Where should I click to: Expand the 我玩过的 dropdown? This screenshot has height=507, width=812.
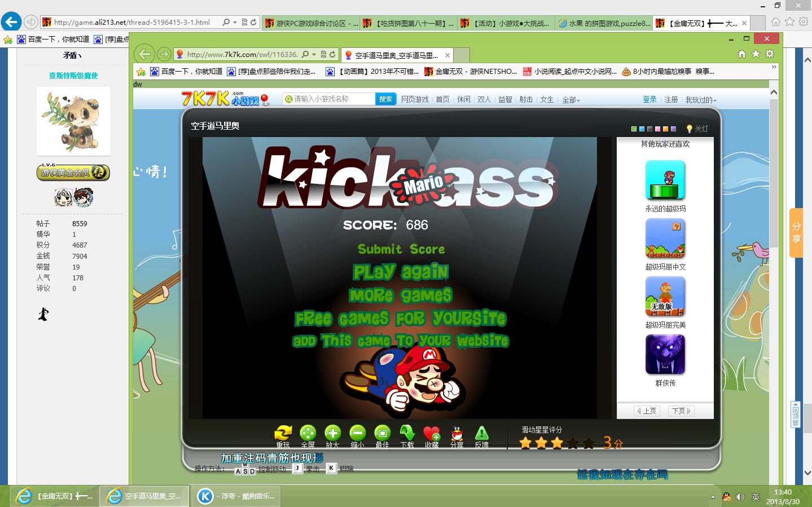(x=701, y=100)
